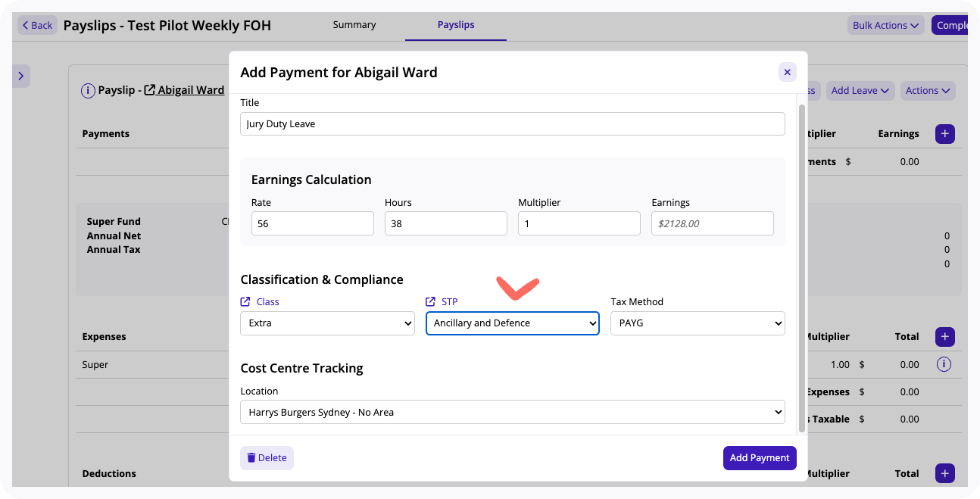Open Tax Method dropdown showing PAYG
Image resolution: width=980 pixels, height=499 pixels.
pos(698,323)
